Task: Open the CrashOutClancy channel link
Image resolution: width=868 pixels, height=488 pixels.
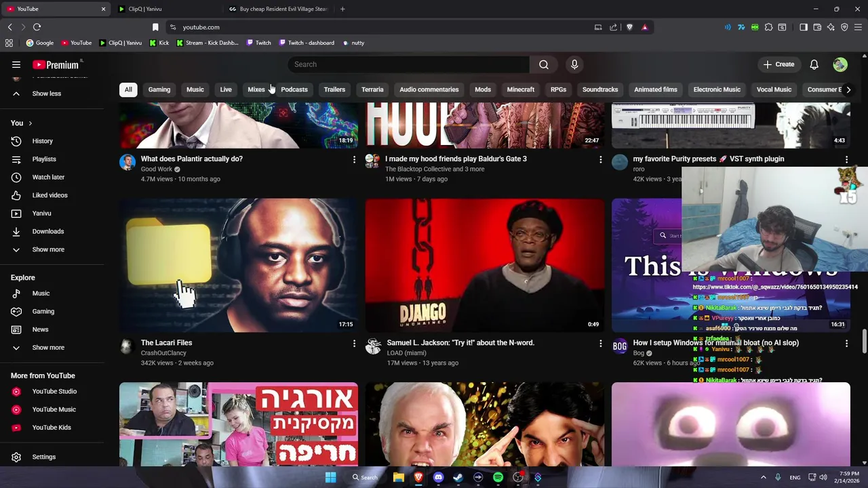Action: (163, 353)
